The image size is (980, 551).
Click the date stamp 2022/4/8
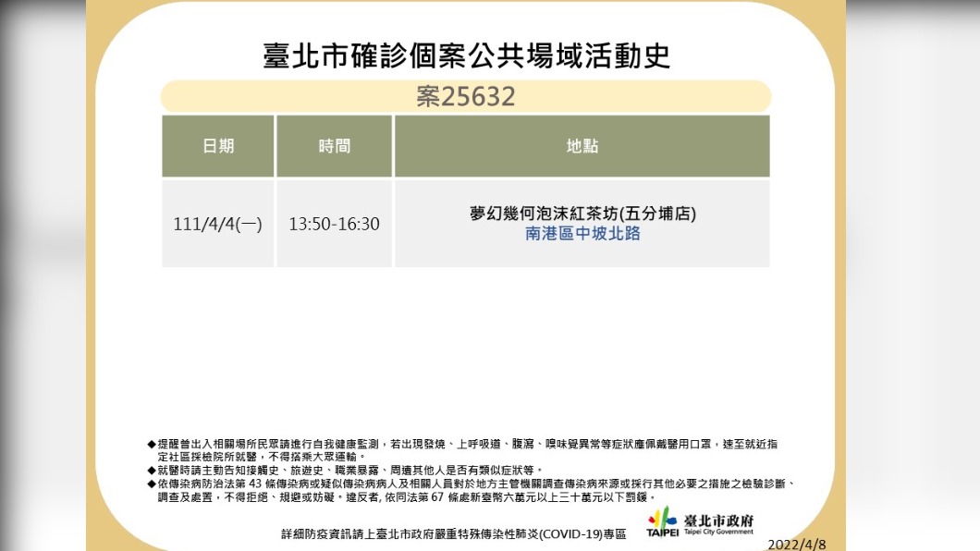click(x=797, y=545)
